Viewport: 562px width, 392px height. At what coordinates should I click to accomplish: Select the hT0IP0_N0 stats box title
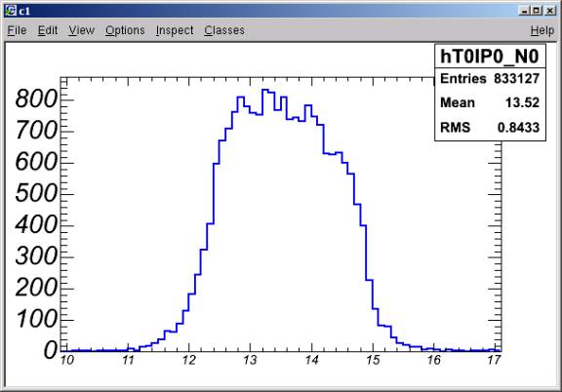point(490,57)
